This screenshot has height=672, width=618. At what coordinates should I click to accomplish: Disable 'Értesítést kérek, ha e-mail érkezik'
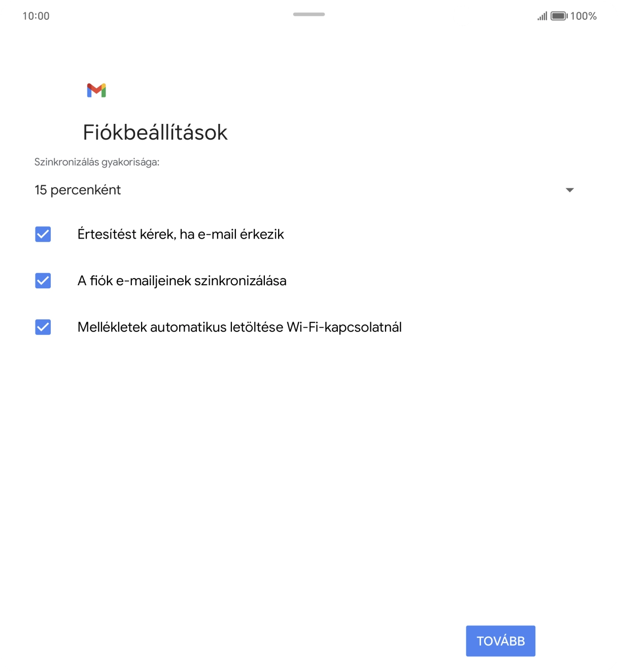[x=43, y=234]
